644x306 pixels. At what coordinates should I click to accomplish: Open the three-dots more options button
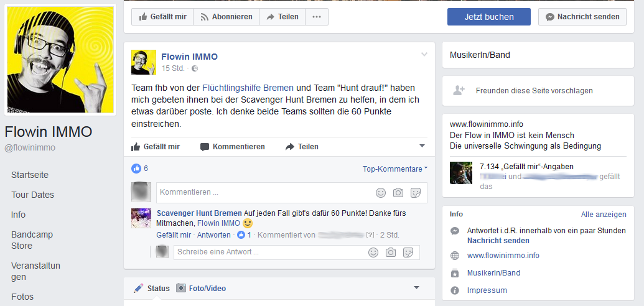pos(317,17)
